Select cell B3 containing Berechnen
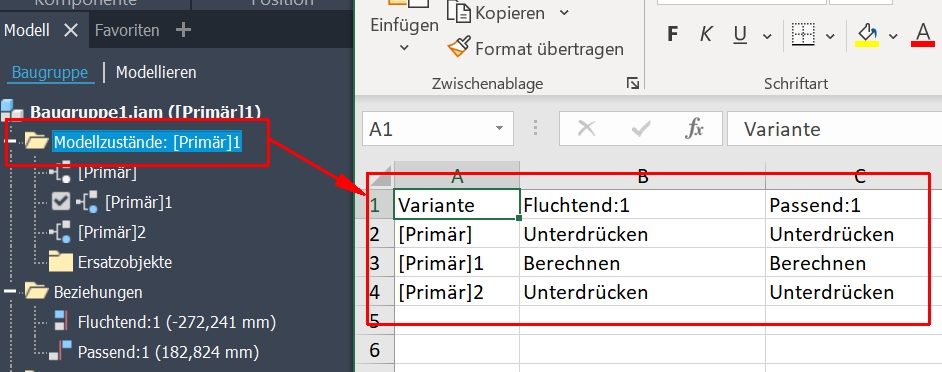This screenshot has width=942, height=372. point(642,263)
